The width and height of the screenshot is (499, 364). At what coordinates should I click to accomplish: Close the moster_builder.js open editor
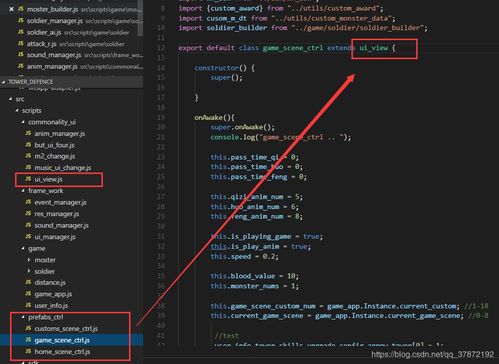[x=11, y=9]
